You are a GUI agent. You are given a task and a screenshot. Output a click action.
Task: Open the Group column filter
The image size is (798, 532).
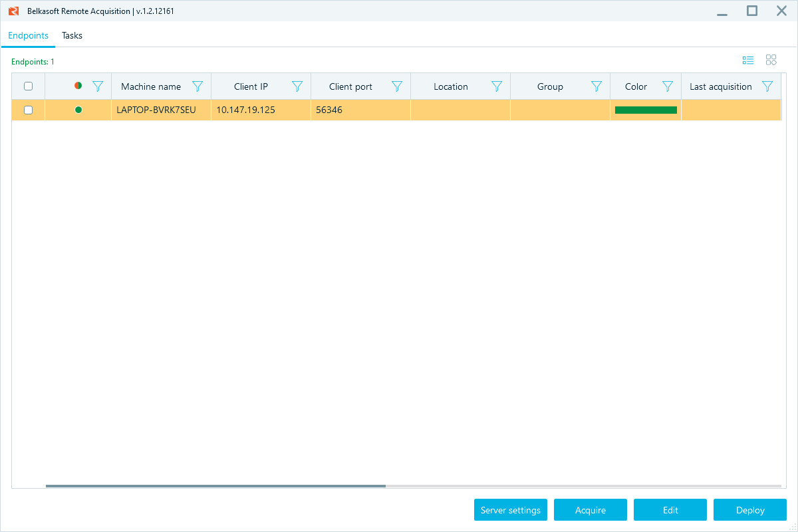[597, 86]
